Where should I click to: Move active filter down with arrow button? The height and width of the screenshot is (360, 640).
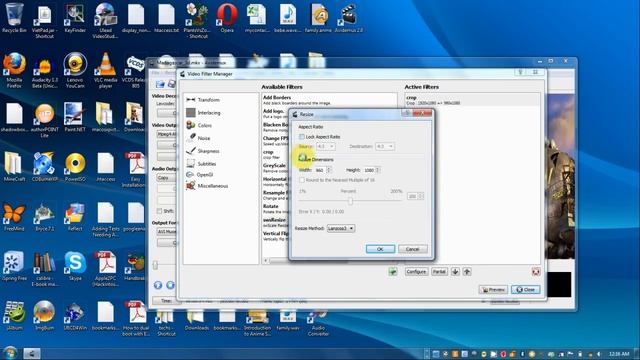click(x=455, y=271)
